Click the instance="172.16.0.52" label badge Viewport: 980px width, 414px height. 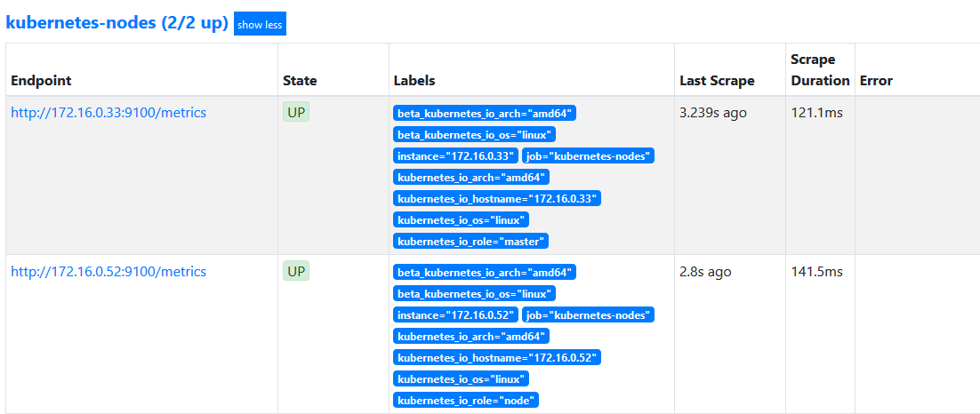pyautogui.click(x=455, y=314)
